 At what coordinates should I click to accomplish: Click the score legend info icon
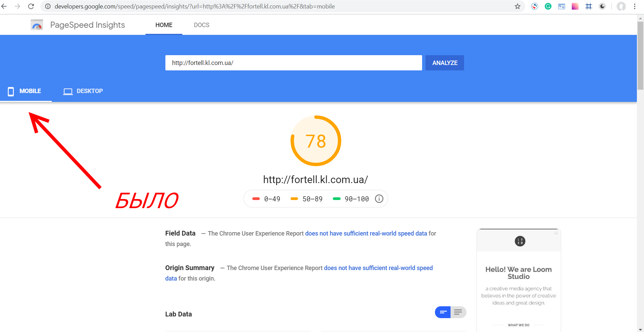379,199
